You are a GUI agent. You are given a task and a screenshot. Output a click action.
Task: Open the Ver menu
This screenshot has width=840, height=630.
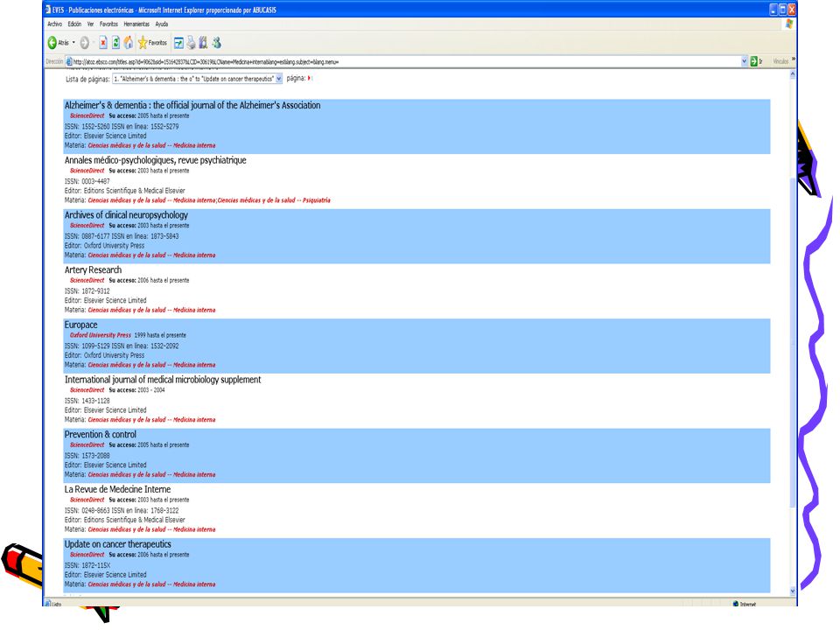tap(90, 24)
